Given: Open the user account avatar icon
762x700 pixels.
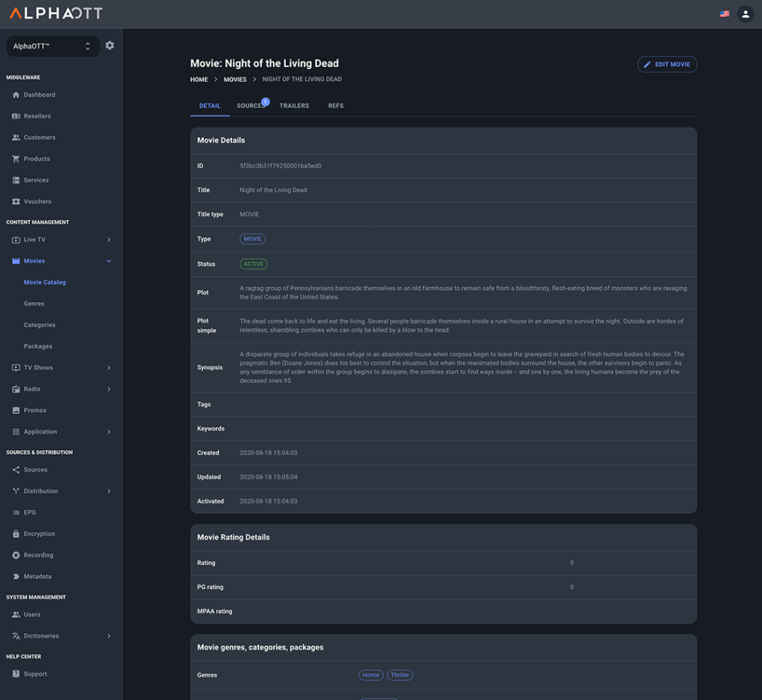Looking at the screenshot, I should 745,14.
